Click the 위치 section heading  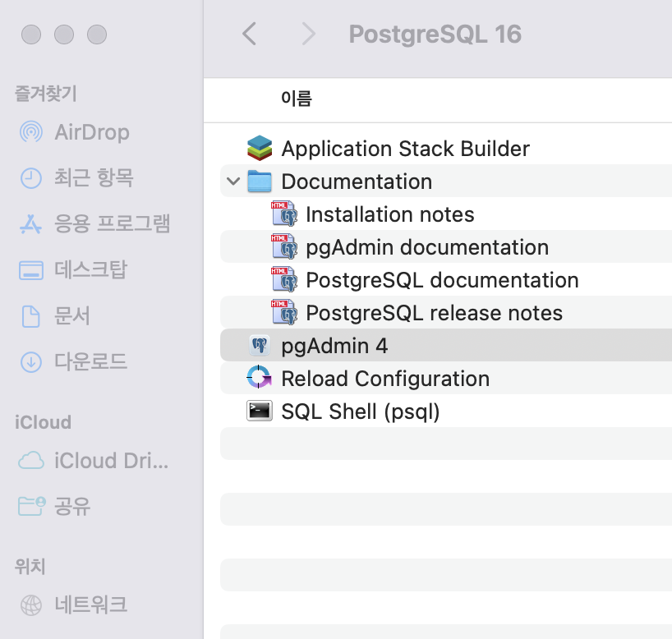pyautogui.click(x=30, y=567)
